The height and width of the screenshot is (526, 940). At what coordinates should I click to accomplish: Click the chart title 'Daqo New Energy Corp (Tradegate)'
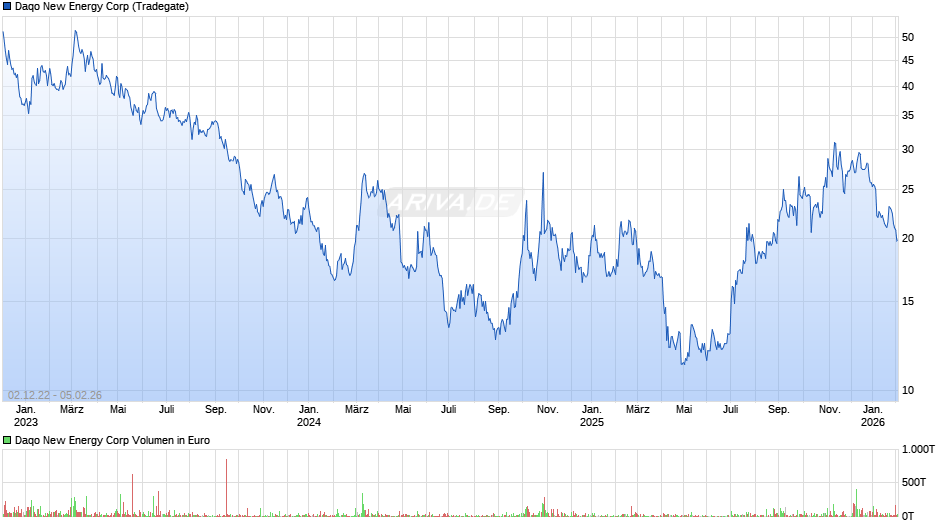click(102, 7)
